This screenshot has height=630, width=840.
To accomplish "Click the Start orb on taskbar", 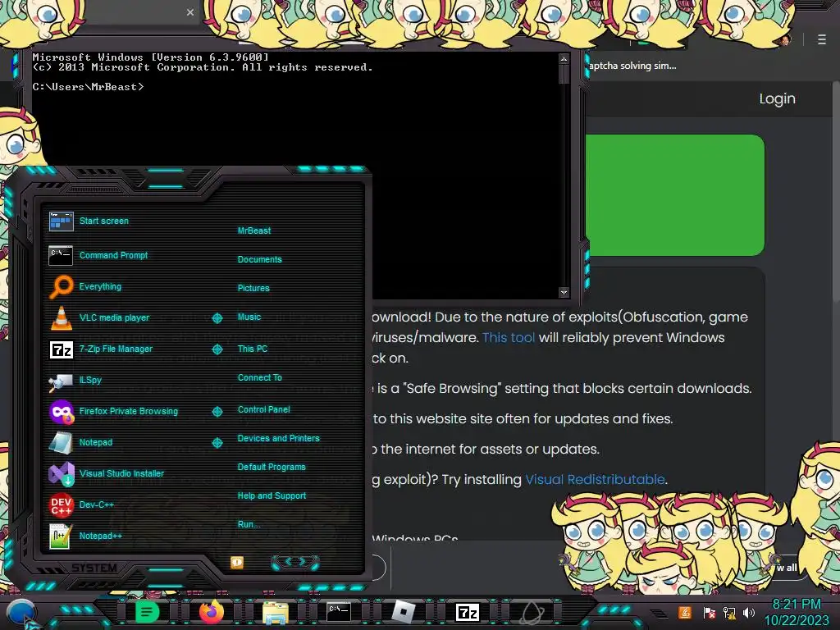I will (x=21, y=614).
